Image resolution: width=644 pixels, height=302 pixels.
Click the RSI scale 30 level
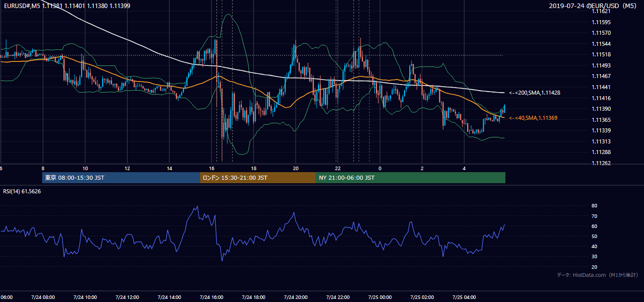pos(594,257)
